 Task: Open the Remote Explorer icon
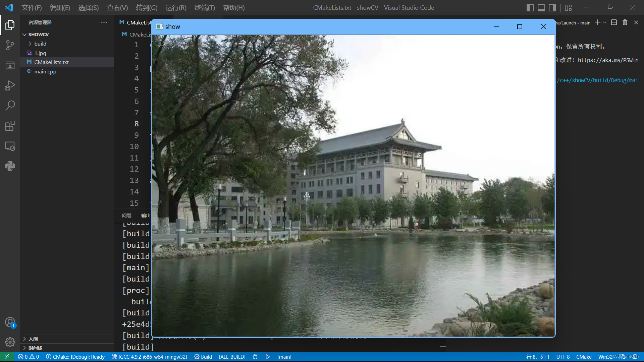tap(10, 146)
